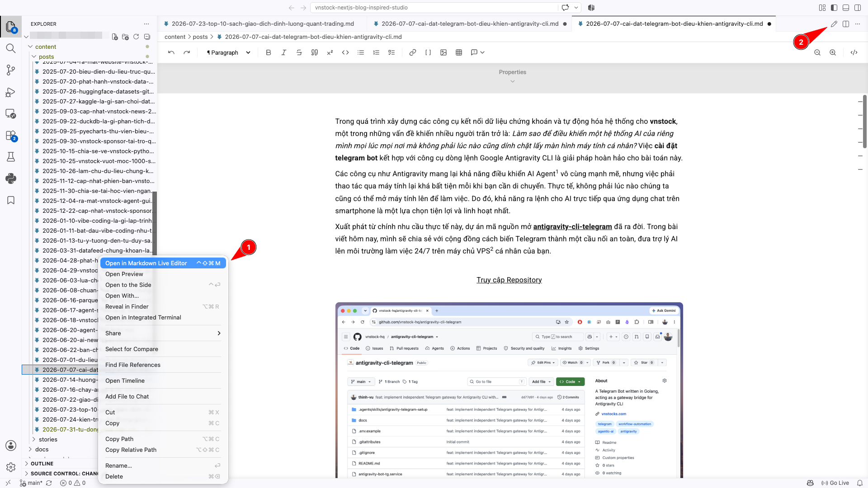Open the Explorer view in activity bar
The width and height of the screenshot is (868, 488).
11,27
